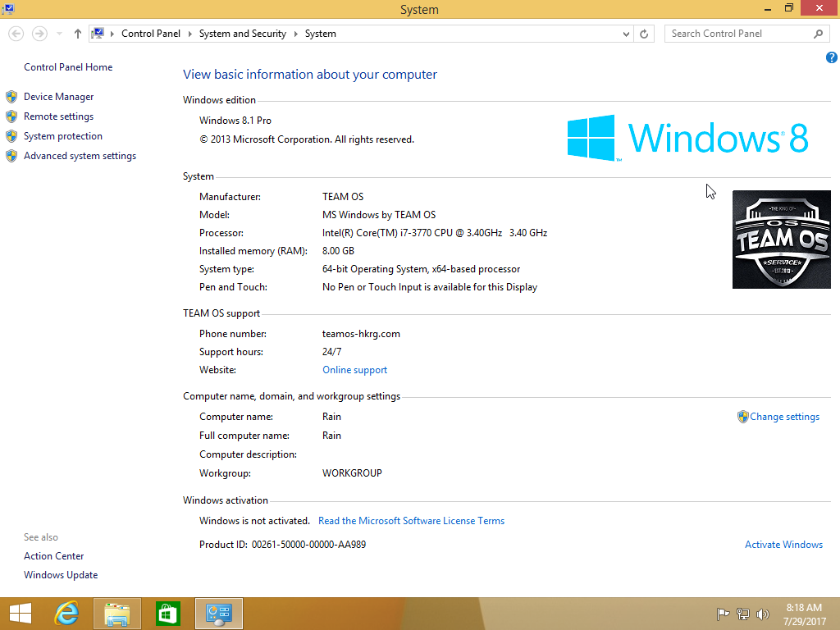This screenshot has height=630, width=840.
Task: Open Remote settings link
Action: [58, 116]
